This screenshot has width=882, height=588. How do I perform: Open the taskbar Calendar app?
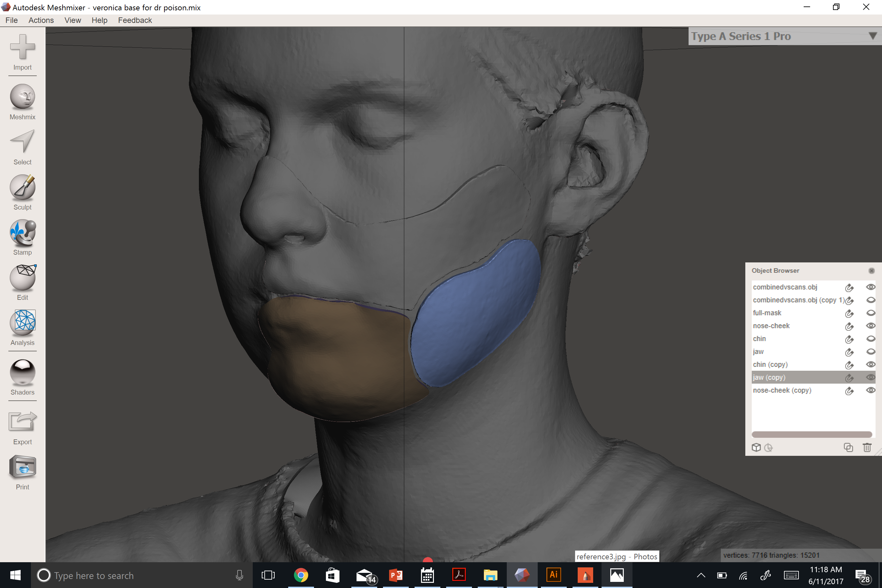coord(427,575)
